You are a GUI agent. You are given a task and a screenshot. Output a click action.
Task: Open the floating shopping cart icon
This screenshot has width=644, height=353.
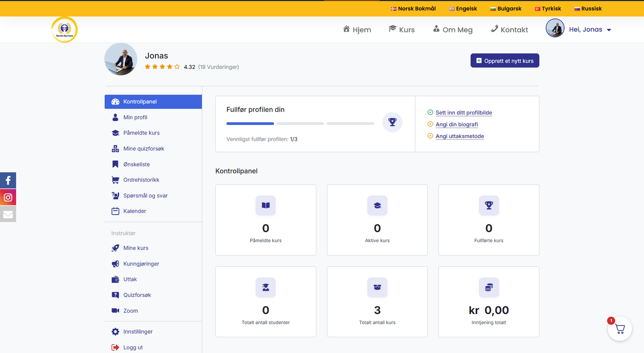coord(620,329)
